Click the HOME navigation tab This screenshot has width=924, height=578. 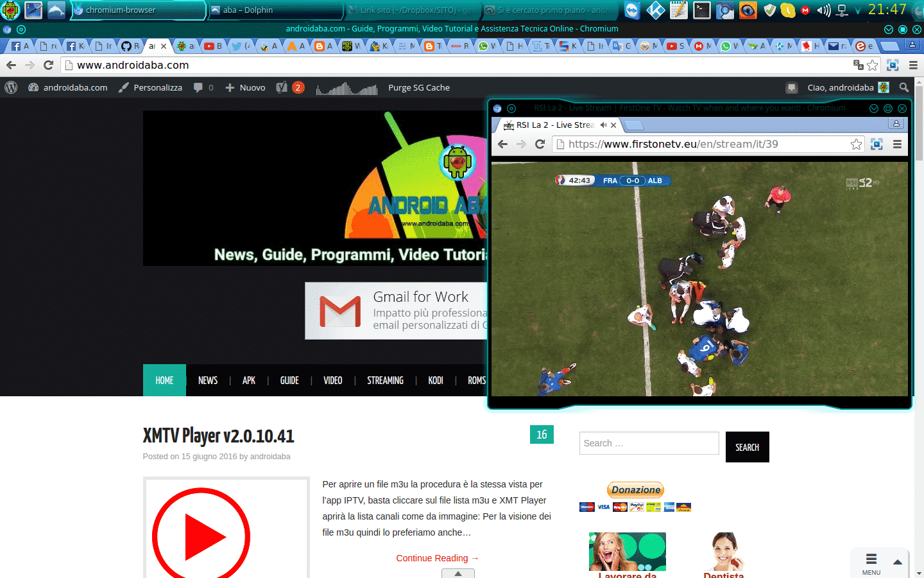pyautogui.click(x=164, y=380)
